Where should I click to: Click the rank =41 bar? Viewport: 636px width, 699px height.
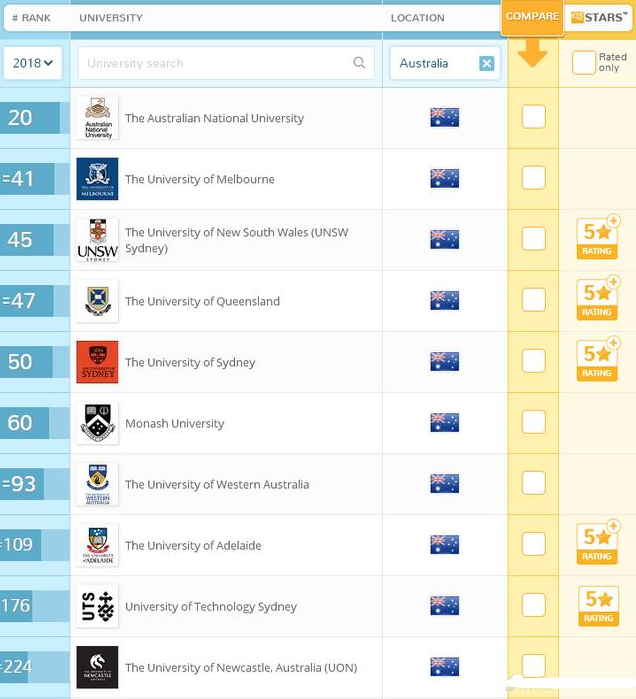[27, 179]
